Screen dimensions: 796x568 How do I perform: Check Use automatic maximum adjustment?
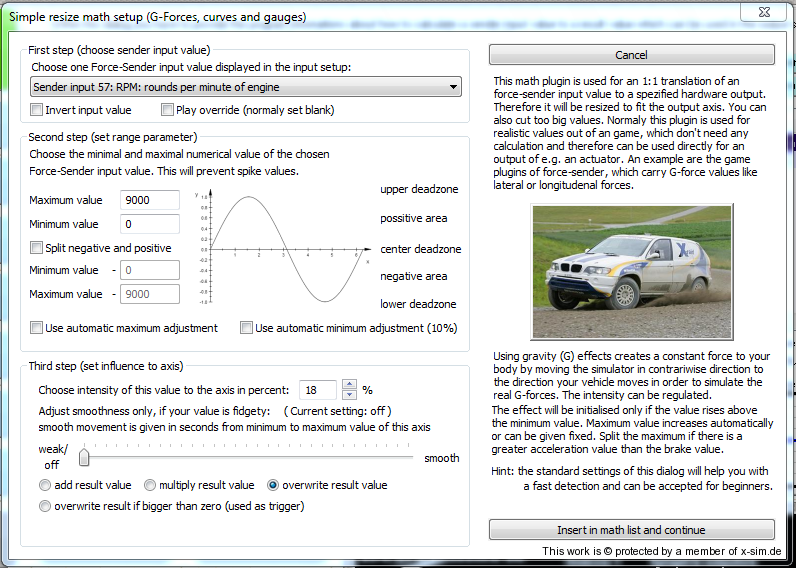click(x=37, y=328)
